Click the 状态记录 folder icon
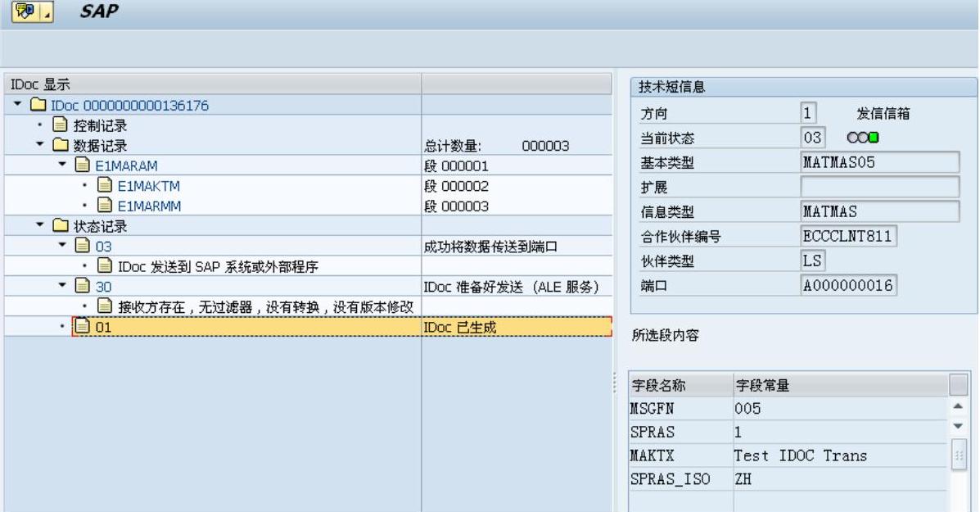This screenshot has height=512, width=980. coord(61,225)
